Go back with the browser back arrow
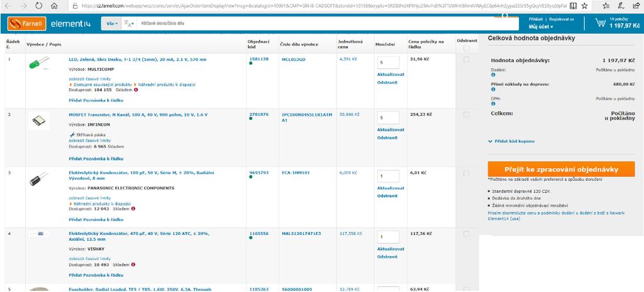Screen dimensions: 644x292 [8, 6]
